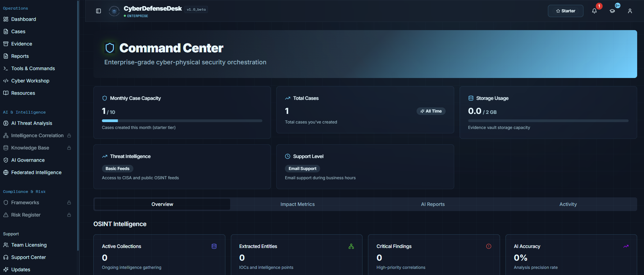Viewport: 644px width, 275px height.
Task: Click the Tools & Commands terminal icon
Action: click(x=6, y=68)
